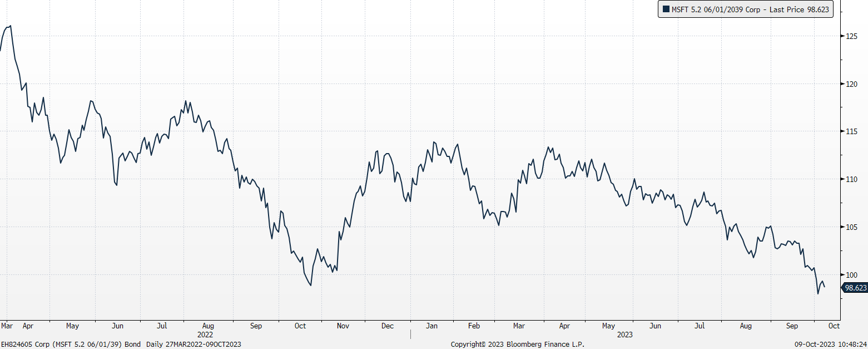The width and height of the screenshot is (868, 349).
Task: Click the dark blue legend color square
Action: point(666,9)
